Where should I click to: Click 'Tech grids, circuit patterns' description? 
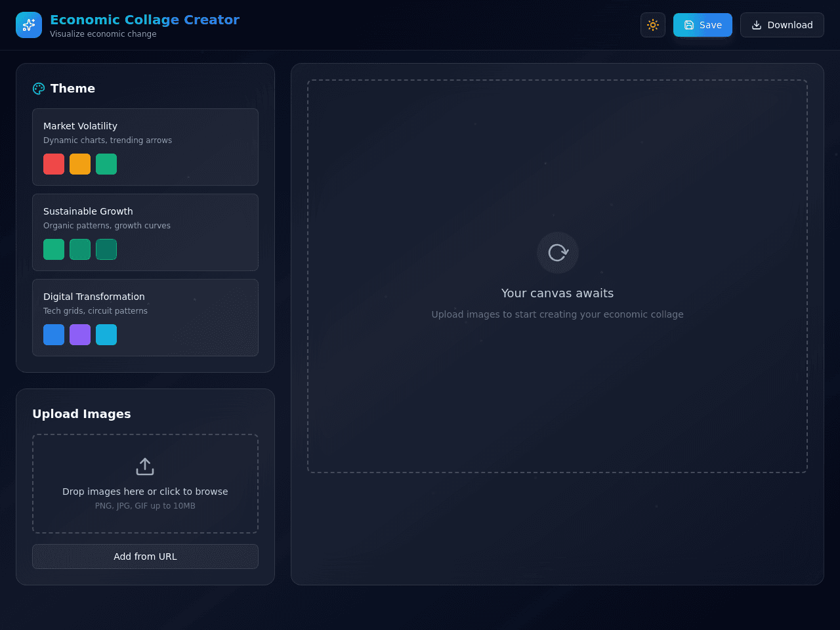(95, 311)
